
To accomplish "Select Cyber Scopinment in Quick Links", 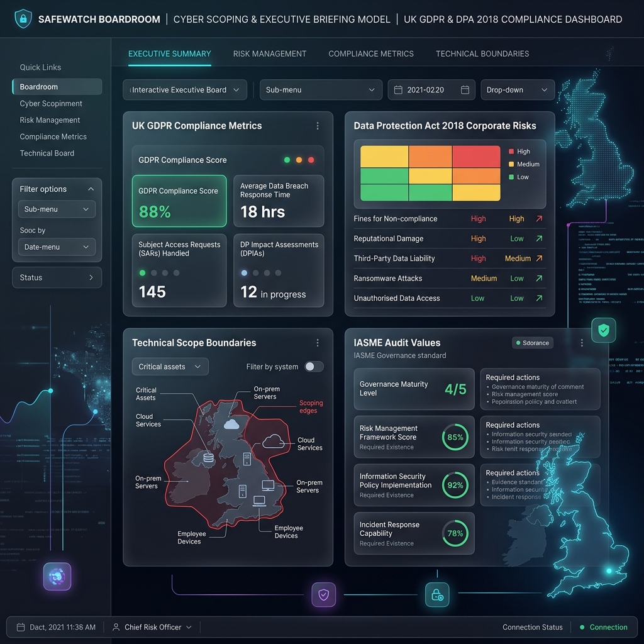I will [x=50, y=104].
